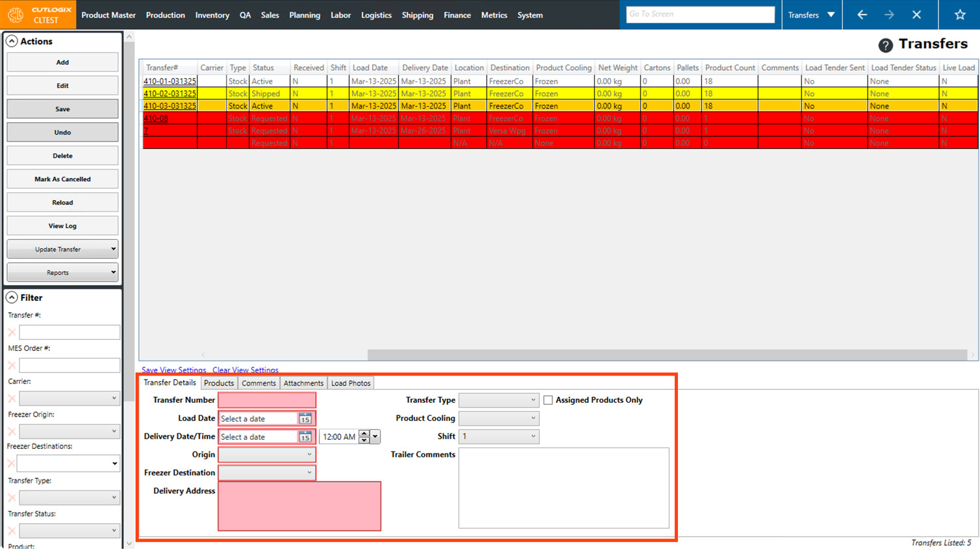The height and width of the screenshot is (549, 980).
Task: Click the back arrow navigation icon
Action: [x=862, y=15]
